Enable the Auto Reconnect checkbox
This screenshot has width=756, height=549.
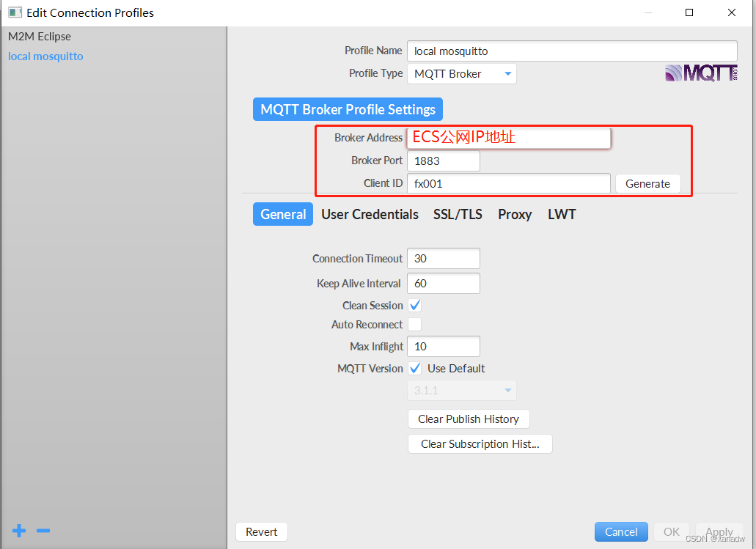[414, 325]
